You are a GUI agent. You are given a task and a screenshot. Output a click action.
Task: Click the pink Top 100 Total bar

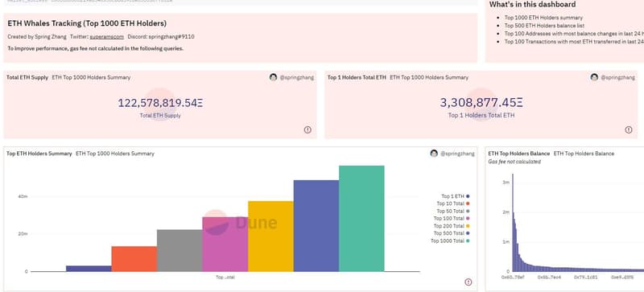pyautogui.click(x=225, y=245)
